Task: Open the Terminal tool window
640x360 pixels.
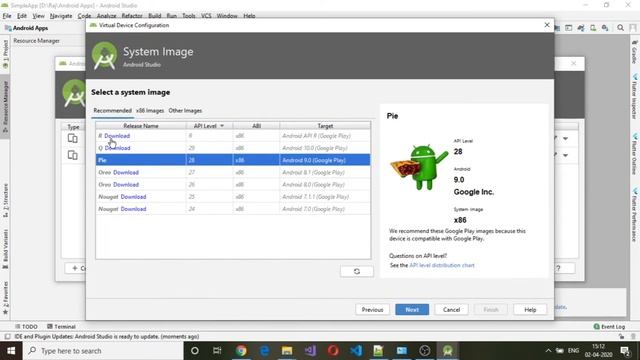Action: pos(61,327)
